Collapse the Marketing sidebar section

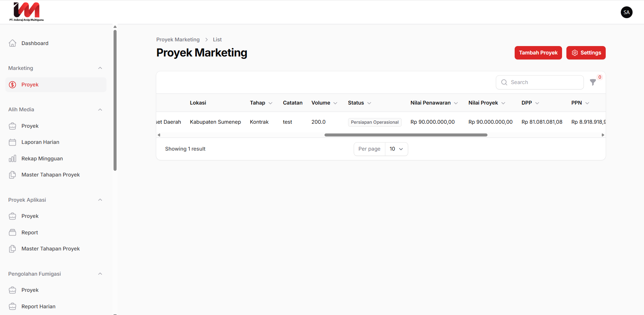pyautogui.click(x=100, y=68)
